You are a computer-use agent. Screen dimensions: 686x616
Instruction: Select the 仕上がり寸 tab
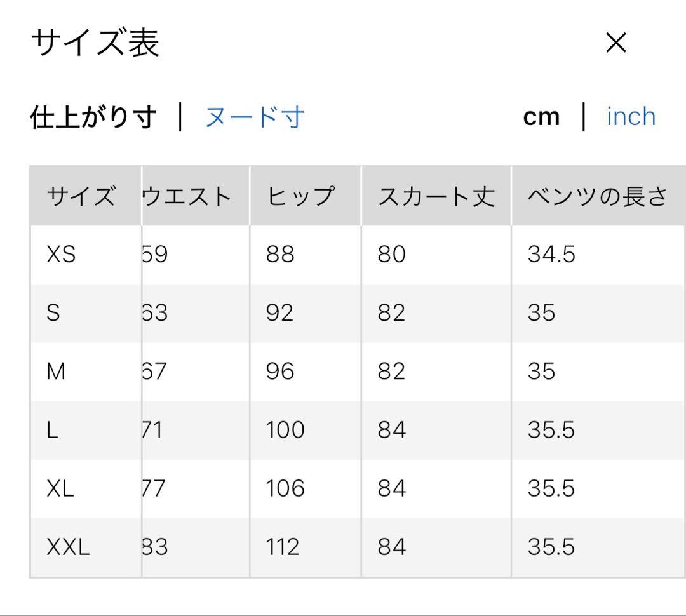93,117
